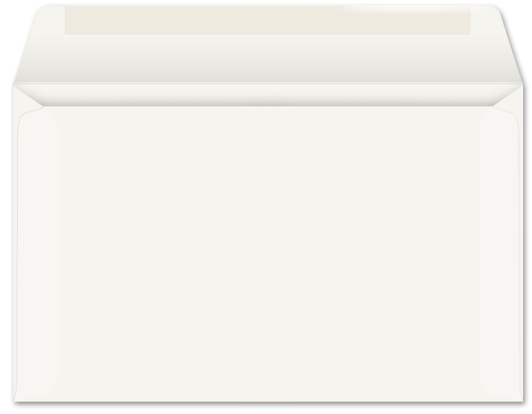The width and height of the screenshot is (532, 414).
Task: Select the right inner side flap
Action: click(x=498, y=254)
